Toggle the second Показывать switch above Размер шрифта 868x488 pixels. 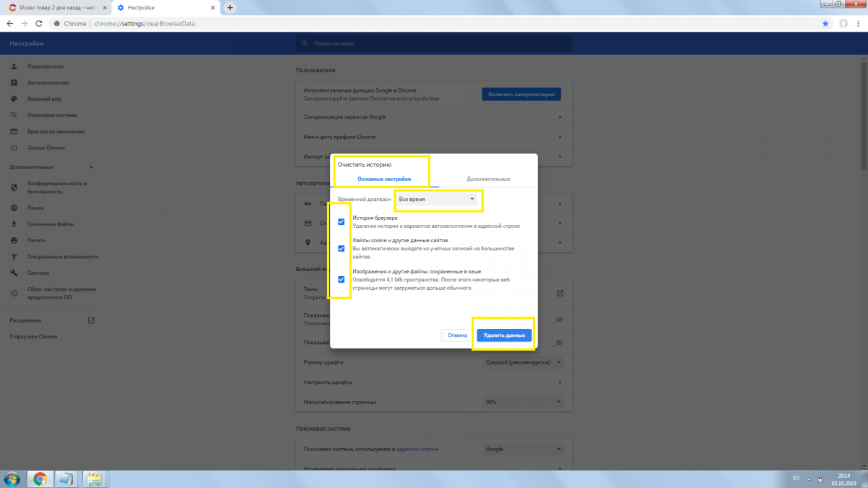click(556, 343)
